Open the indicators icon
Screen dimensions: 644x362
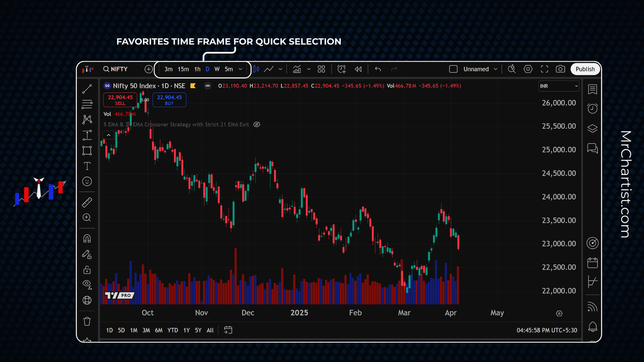297,69
